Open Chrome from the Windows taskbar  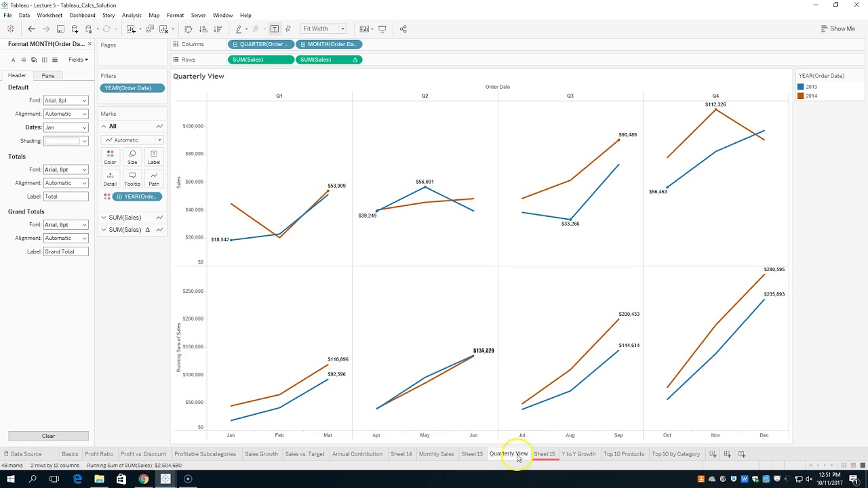coord(144,479)
